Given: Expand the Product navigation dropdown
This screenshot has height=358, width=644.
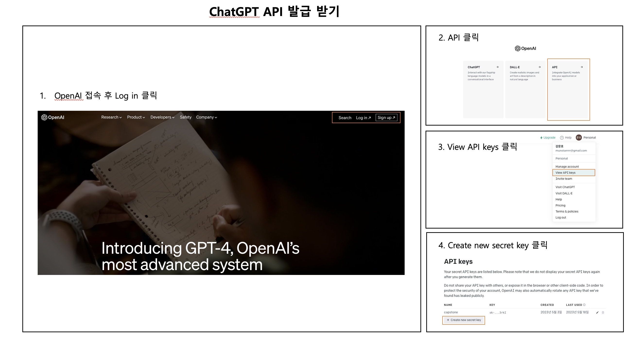Looking at the screenshot, I should coord(136,117).
